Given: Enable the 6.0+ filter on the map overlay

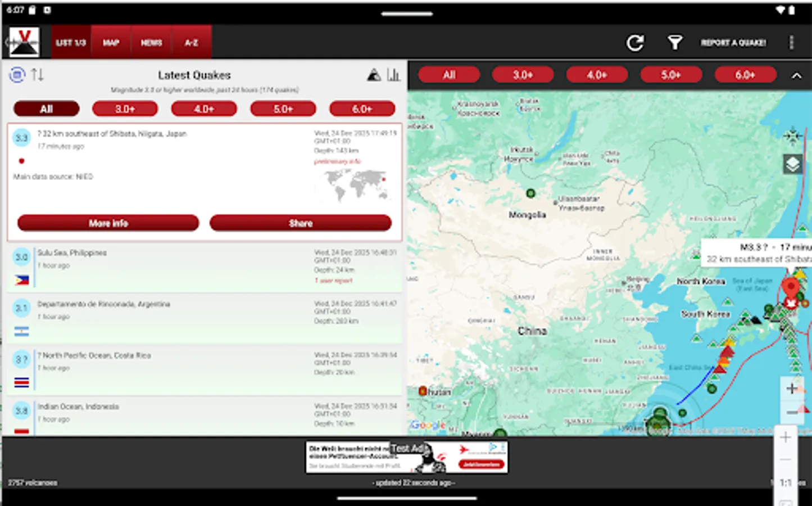Looking at the screenshot, I should (745, 74).
